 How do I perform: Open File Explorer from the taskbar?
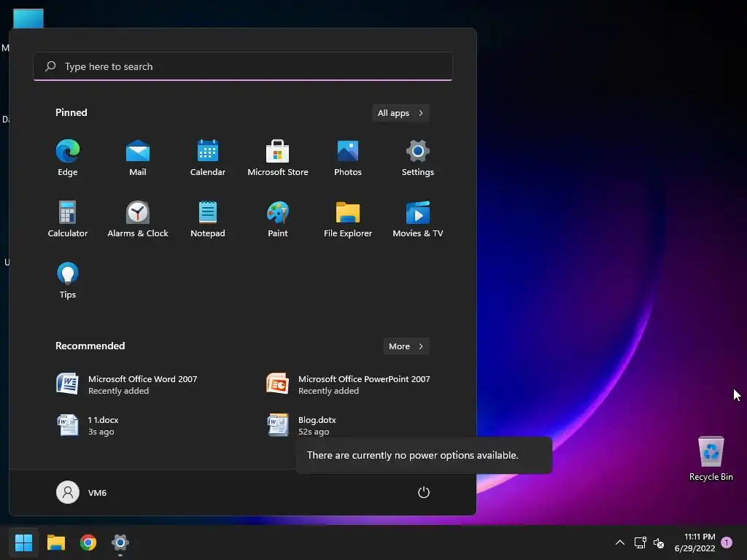[55, 542]
